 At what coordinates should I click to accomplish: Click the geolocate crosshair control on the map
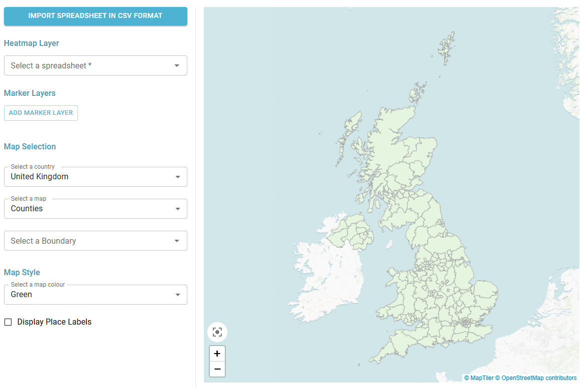[217, 332]
